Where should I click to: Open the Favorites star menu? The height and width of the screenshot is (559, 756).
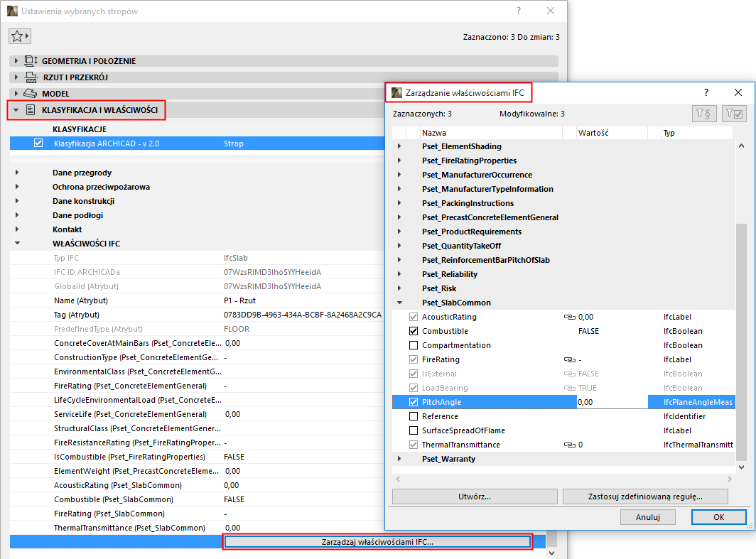click(x=19, y=36)
